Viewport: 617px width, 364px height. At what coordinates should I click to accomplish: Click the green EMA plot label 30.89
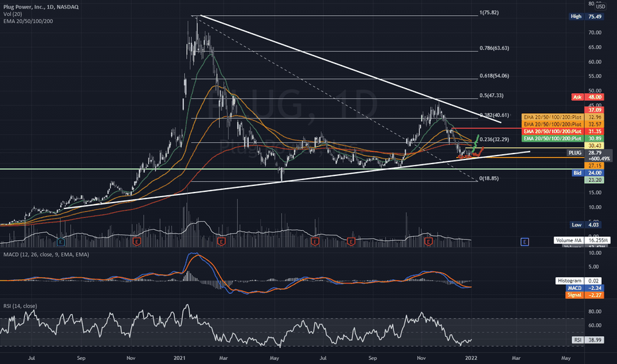coord(563,138)
